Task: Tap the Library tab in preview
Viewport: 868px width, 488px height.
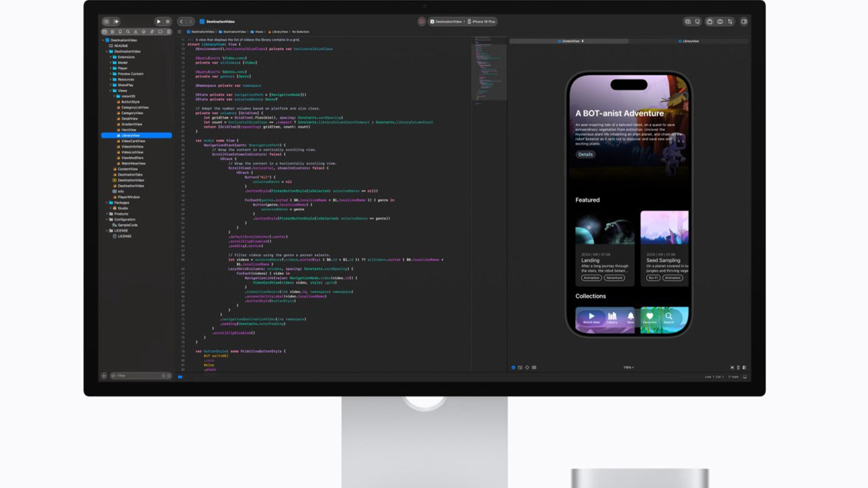Action: point(612,318)
